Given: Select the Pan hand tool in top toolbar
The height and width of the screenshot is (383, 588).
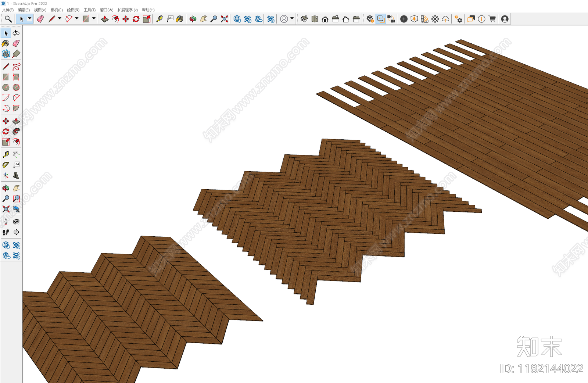Looking at the screenshot, I should 203,19.
